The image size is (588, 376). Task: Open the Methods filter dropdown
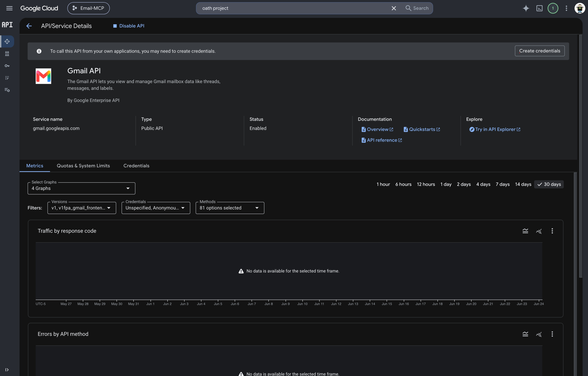click(230, 208)
